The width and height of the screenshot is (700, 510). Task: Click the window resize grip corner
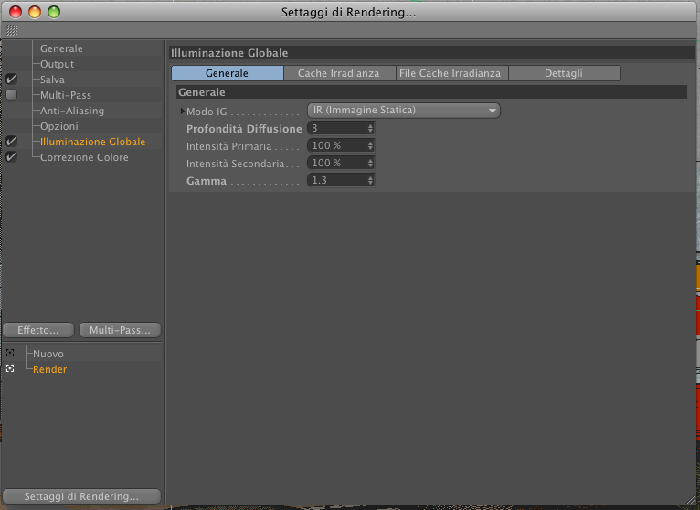click(x=692, y=502)
